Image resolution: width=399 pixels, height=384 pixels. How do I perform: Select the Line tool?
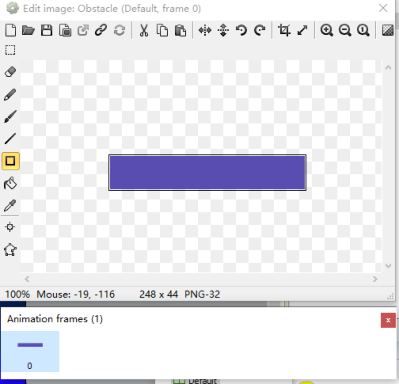coord(10,139)
